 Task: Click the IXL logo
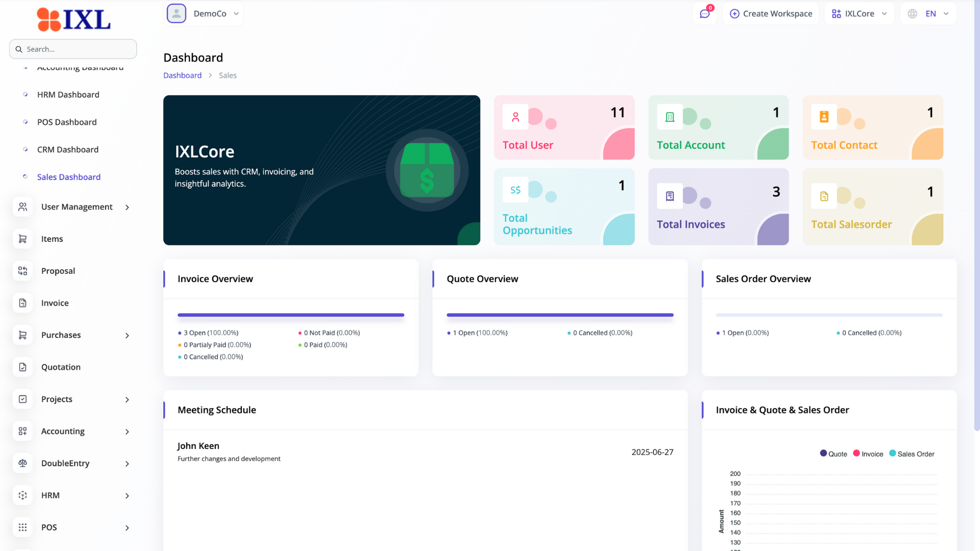tap(73, 20)
